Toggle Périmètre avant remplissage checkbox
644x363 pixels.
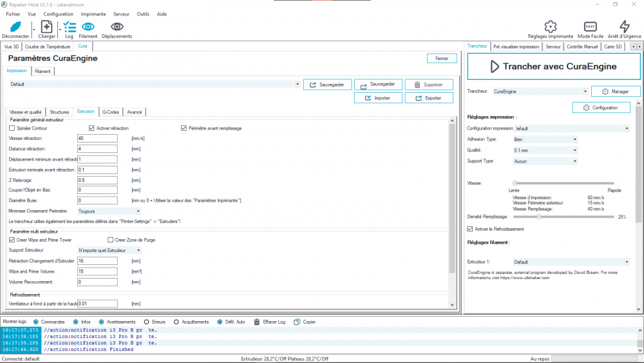coord(184,128)
